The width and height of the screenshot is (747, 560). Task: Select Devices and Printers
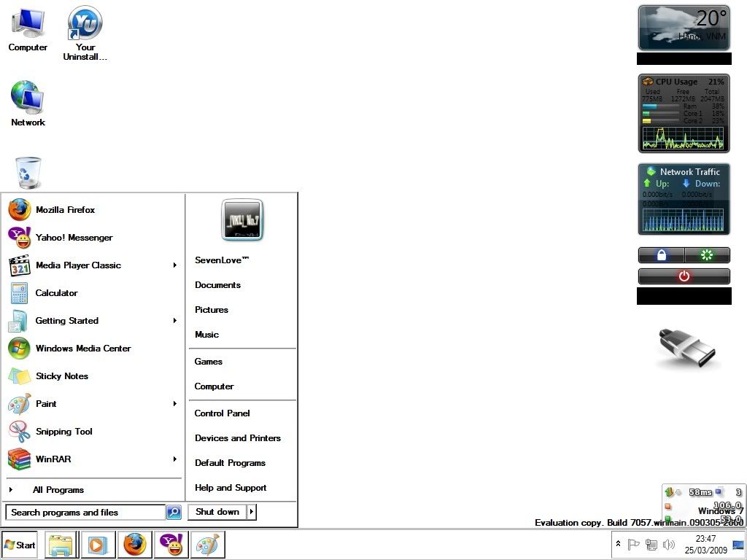click(237, 438)
